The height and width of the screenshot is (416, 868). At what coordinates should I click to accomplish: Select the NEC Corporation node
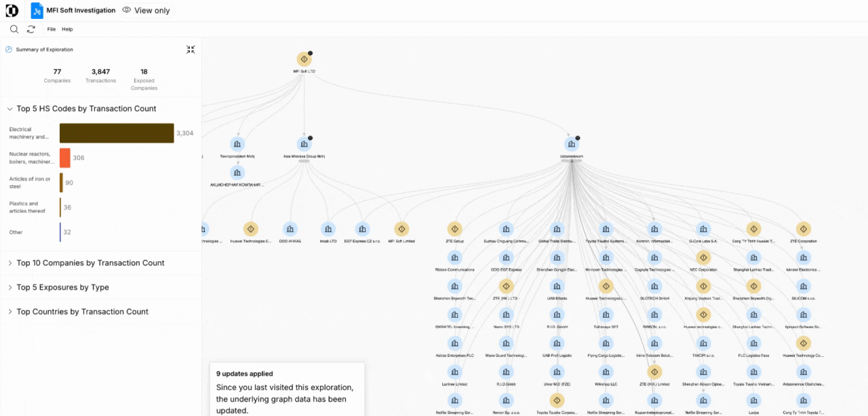(703, 258)
